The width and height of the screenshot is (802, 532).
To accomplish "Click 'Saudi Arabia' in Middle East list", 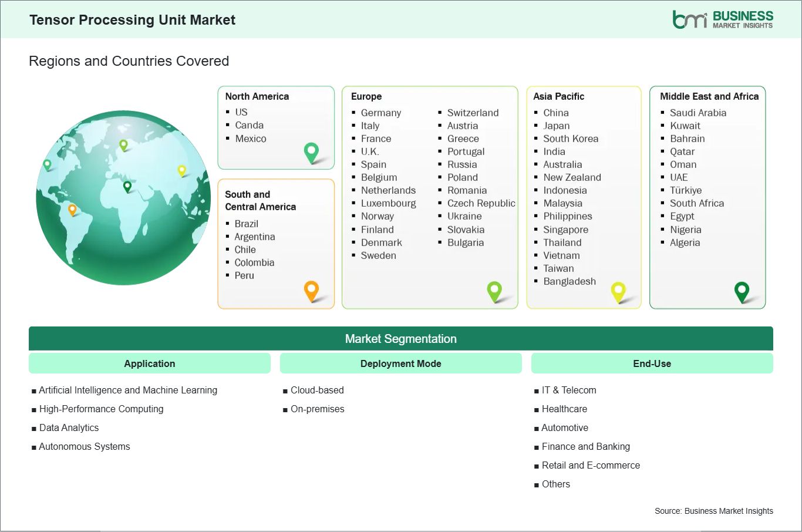I will click(698, 113).
